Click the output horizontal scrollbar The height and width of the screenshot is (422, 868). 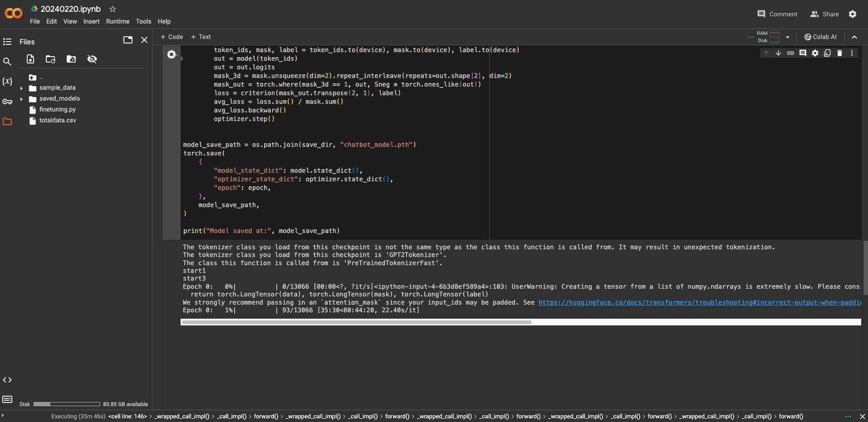[x=356, y=322]
